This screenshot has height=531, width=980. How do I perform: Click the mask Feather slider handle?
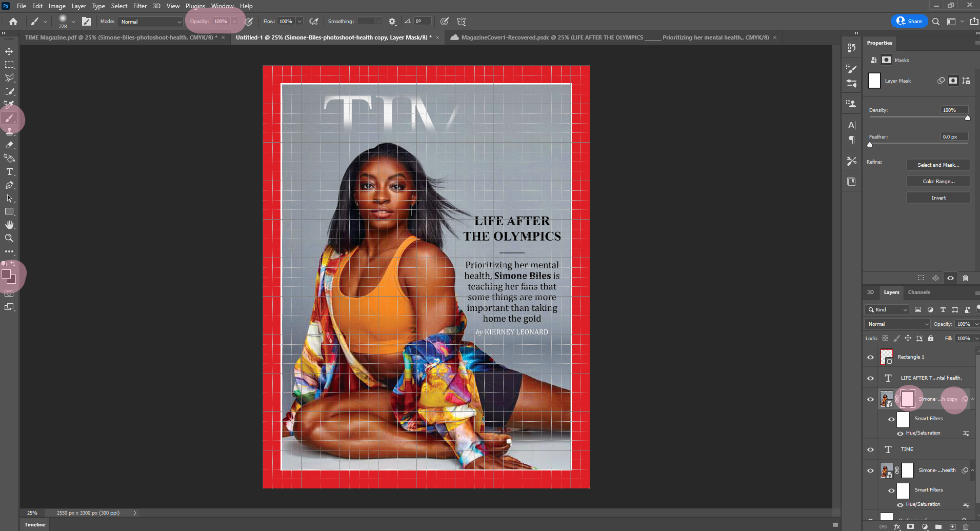[x=870, y=145]
